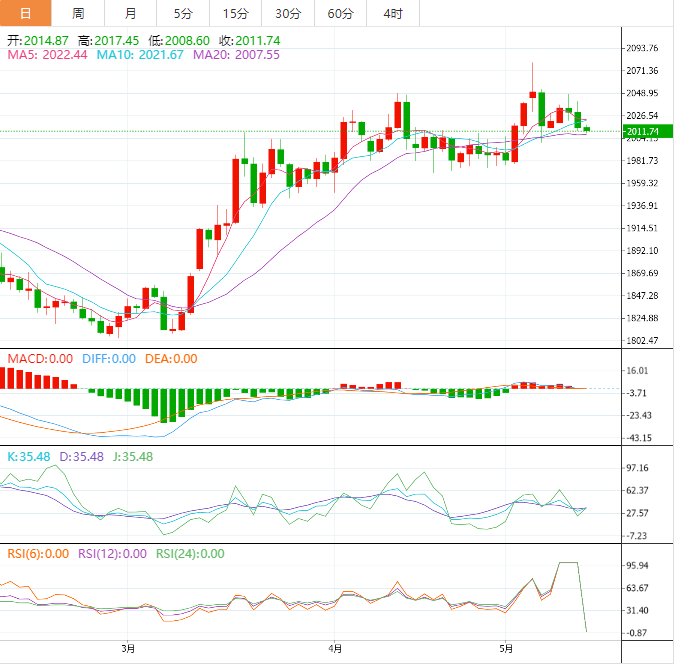Click the 1959.32 price axis label
Image resolution: width=674 pixels, height=670 pixels.
pos(642,183)
